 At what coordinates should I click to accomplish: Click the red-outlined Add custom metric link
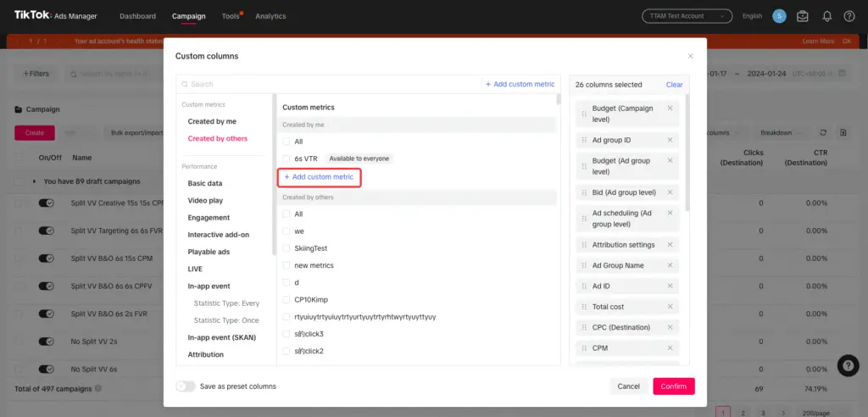tap(319, 177)
